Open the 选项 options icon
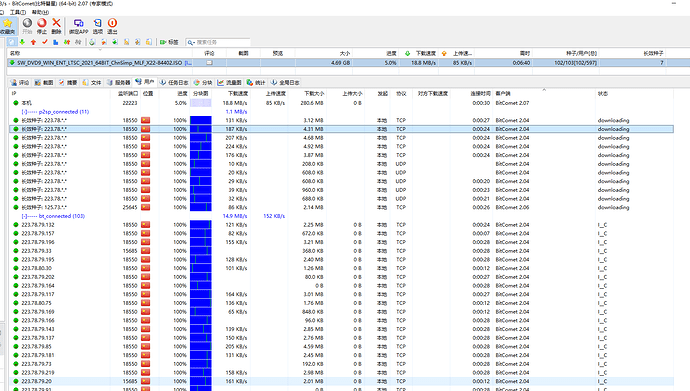Viewport: 690px width, 391px height. (98, 26)
